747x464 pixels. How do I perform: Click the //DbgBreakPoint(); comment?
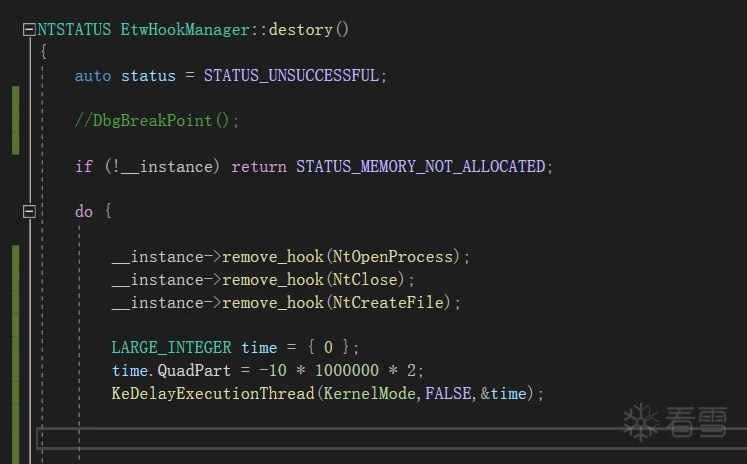click(157, 121)
